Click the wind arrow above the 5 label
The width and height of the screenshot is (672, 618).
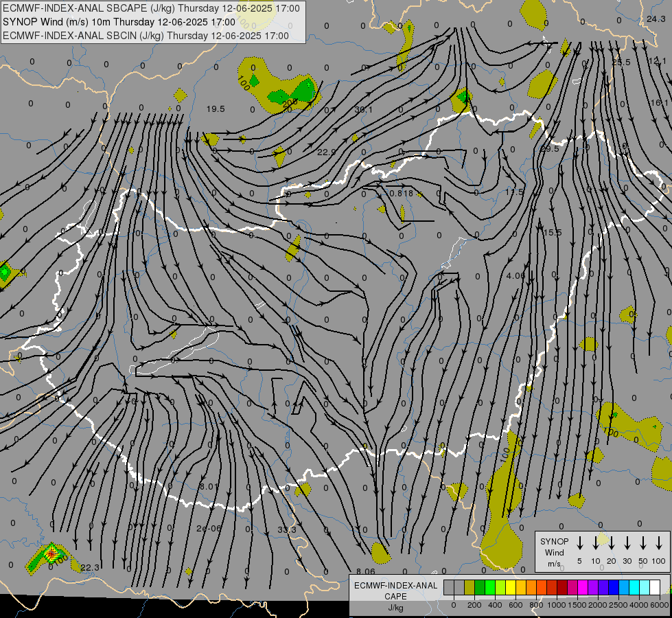click(x=580, y=543)
